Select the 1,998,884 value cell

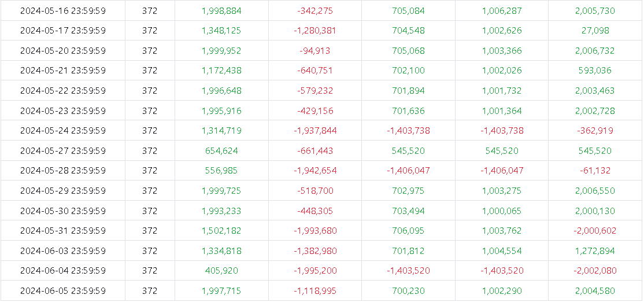[221, 11]
